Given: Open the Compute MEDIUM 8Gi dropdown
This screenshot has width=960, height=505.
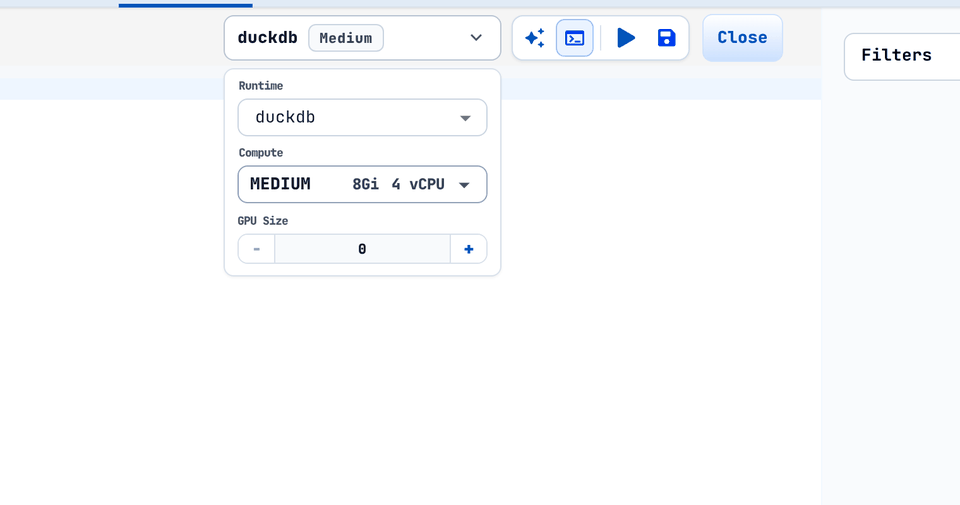Looking at the screenshot, I should pos(362,184).
